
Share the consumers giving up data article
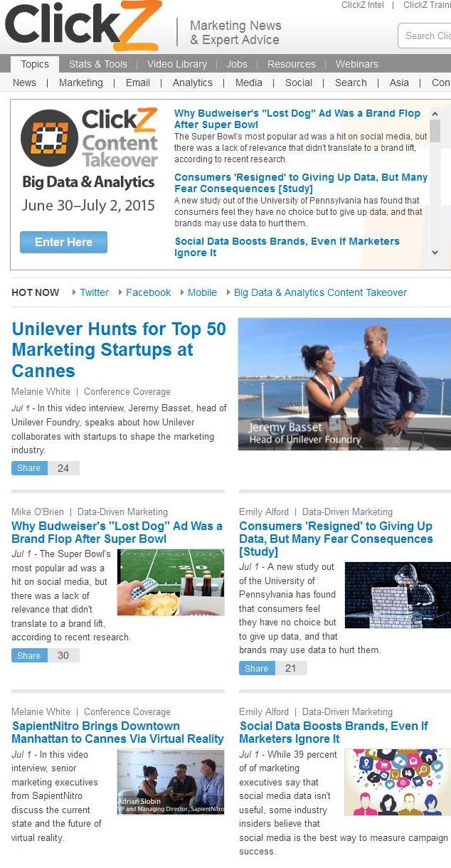click(x=257, y=668)
